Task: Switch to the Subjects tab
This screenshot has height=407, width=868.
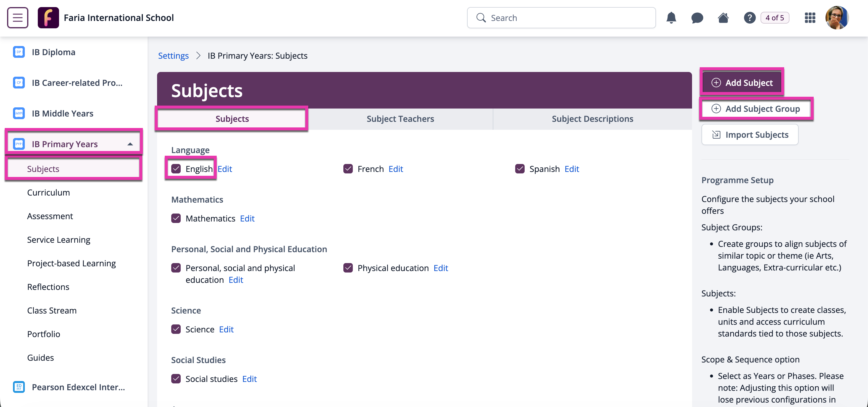Action: point(232,119)
